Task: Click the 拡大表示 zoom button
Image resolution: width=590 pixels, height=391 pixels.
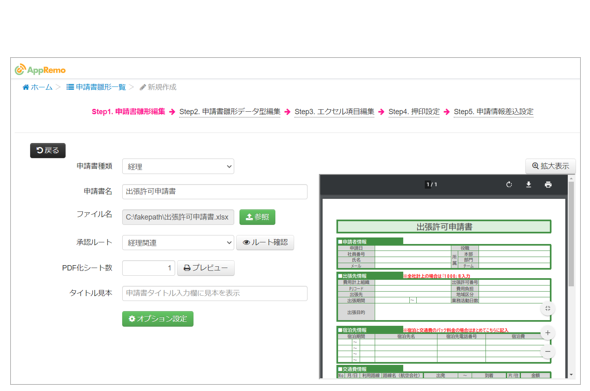Action: coord(550,166)
